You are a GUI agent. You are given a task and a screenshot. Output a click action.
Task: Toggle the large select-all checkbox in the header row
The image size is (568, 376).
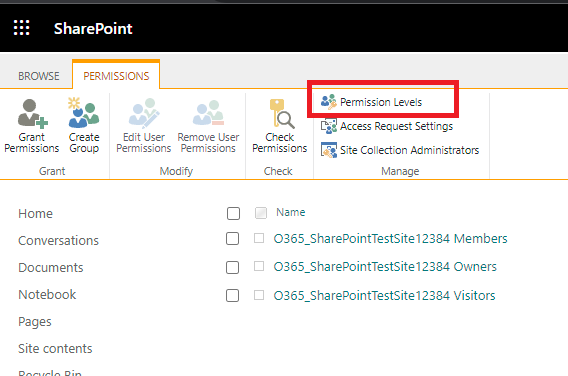tap(233, 213)
